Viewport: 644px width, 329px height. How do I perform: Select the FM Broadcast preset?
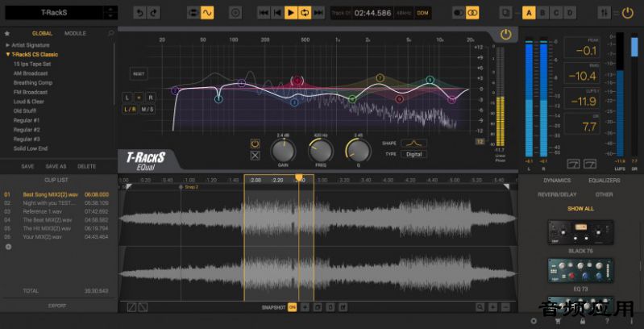tap(31, 92)
